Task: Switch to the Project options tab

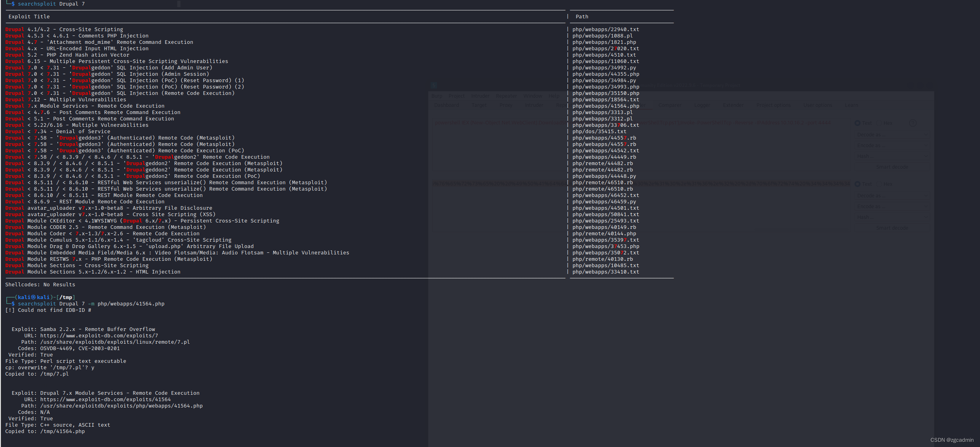Action: 774,105
